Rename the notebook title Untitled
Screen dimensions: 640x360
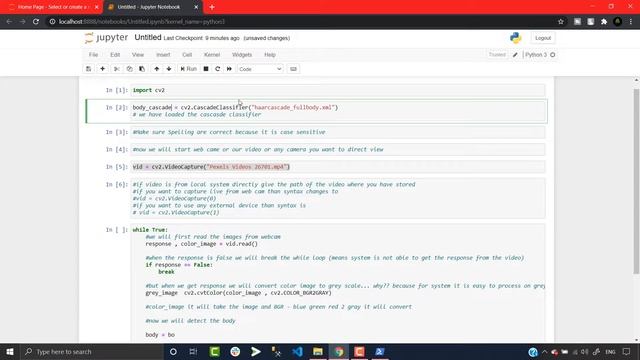pos(148,38)
